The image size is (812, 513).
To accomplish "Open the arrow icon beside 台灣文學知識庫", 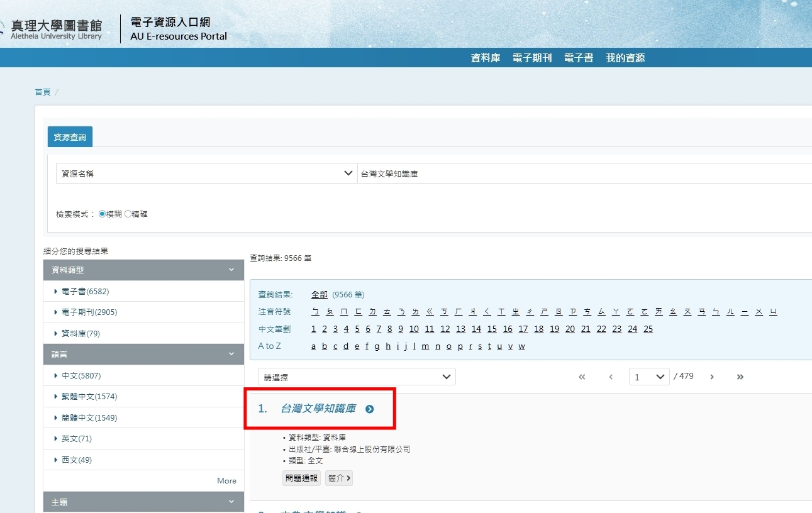I will coord(370,409).
